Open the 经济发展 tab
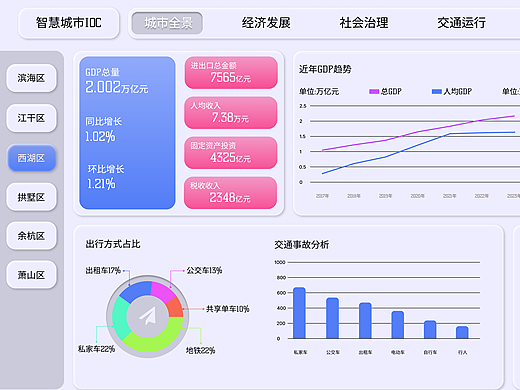 [x=266, y=23]
